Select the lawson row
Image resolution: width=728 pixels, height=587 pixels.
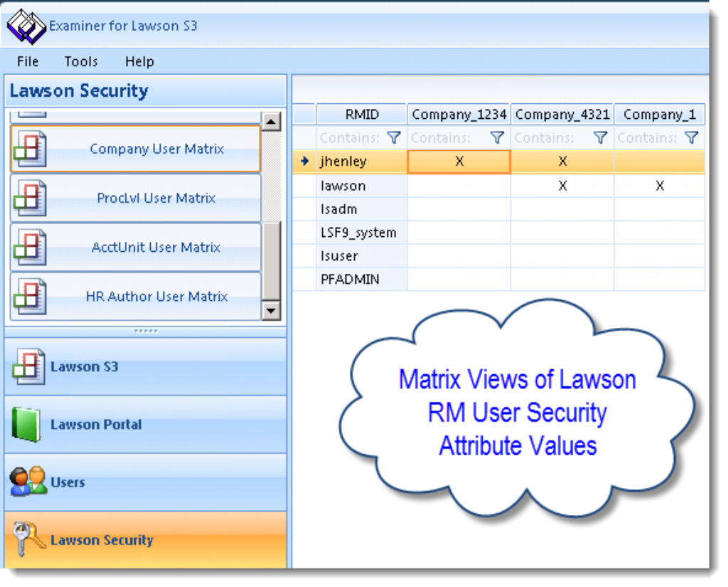pyautogui.click(x=498, y=186)
